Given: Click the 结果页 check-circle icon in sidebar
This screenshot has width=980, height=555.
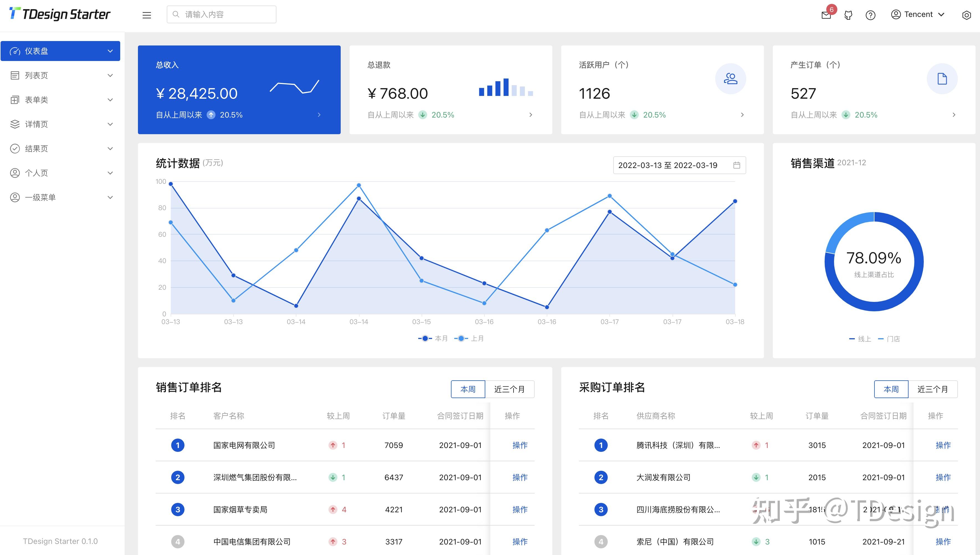Looking at the screenshot, I should point(15,149).
